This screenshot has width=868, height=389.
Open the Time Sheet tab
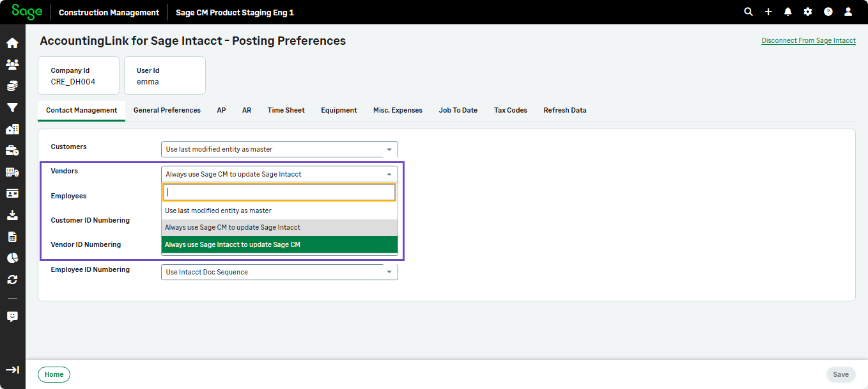point(286,110)
